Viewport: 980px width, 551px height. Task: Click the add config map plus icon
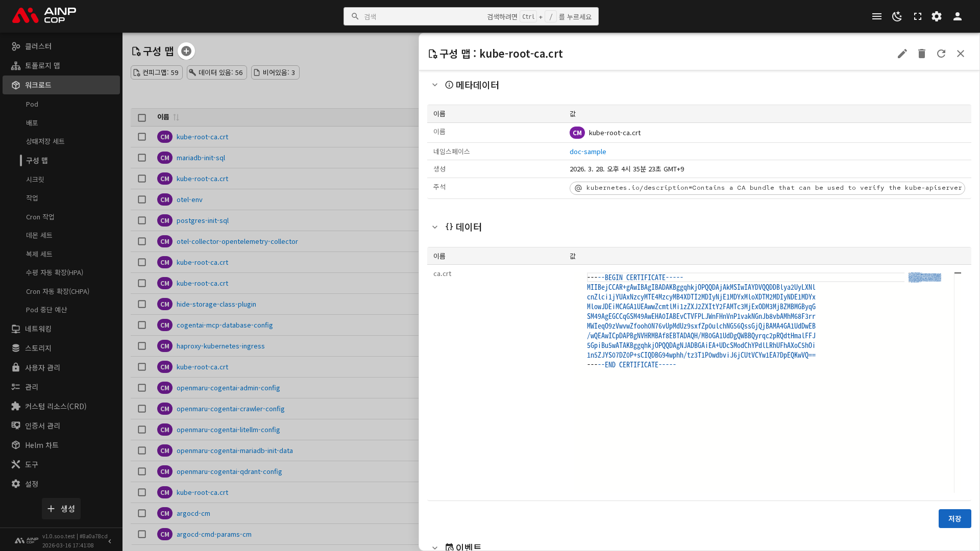click(x=186, y=51)
